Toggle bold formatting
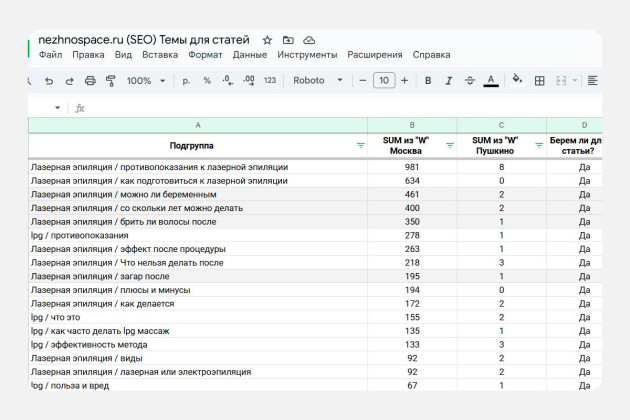The image size is (630, 420). [428, 81]
